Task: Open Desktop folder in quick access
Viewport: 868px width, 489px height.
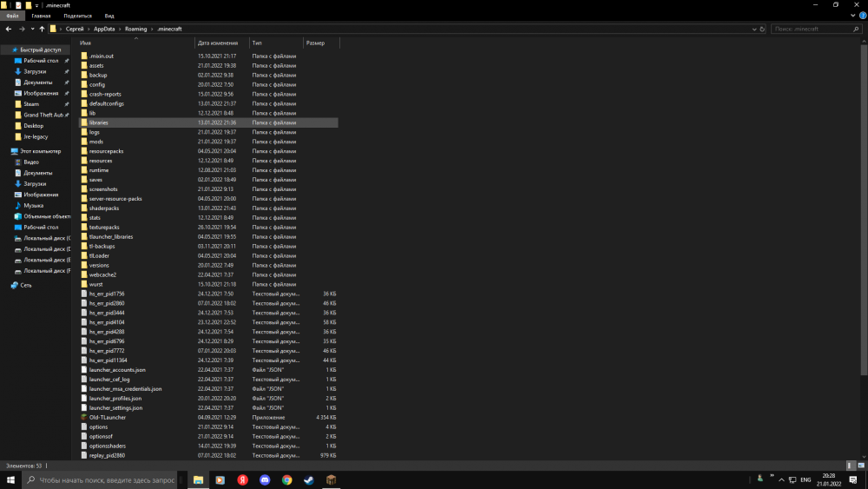Action: click(33, 126)
